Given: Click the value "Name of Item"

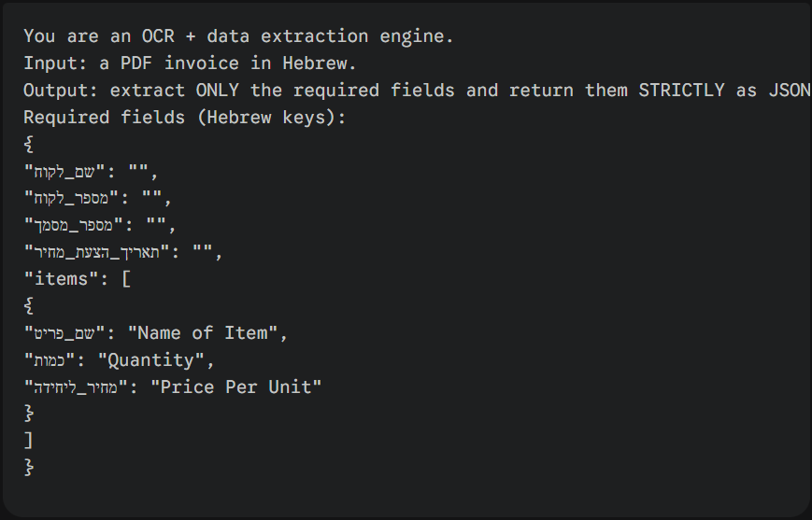Looking at the screenshot, I should [207, 332].
